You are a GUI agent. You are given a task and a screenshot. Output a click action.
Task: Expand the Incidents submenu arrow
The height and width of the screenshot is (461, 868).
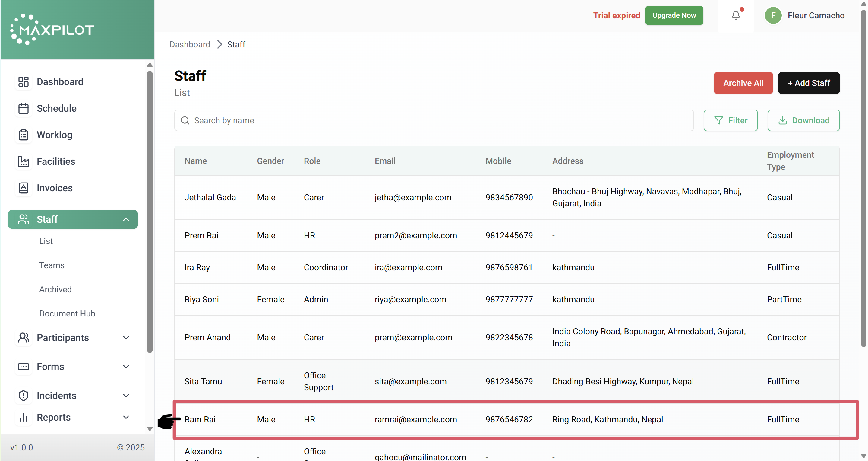point(126,395)
